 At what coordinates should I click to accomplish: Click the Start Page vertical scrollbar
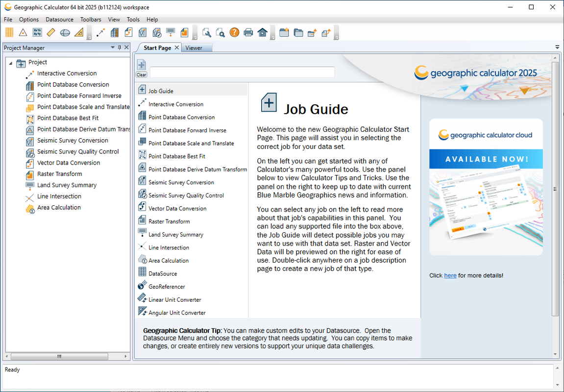(555, 189)
